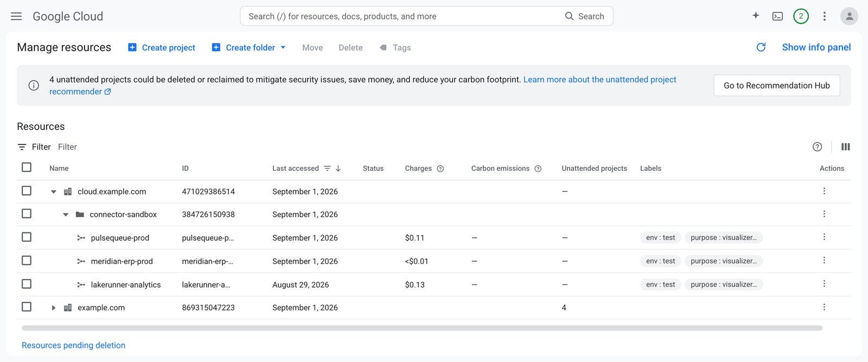This screenshot has height=362, width=868.
Task: Open the top bar three-dot settings menu
Action: pyautogui.click(x=825, y=16)
